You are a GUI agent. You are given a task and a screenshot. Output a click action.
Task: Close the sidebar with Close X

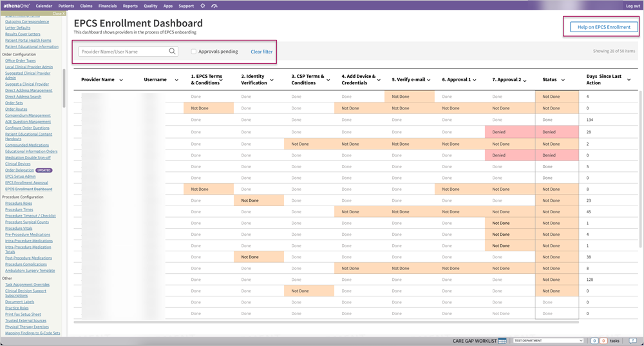pyautogui.click(x=57, y=14)
